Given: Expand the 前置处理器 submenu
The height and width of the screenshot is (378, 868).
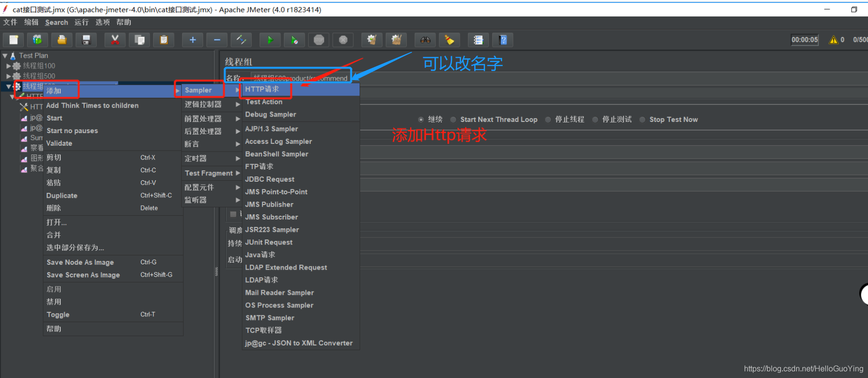Looking at the screenshot, I should coord(212,119).
